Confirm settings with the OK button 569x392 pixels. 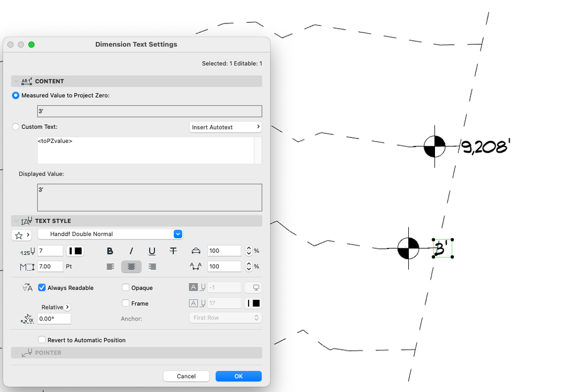pos(238,375)
